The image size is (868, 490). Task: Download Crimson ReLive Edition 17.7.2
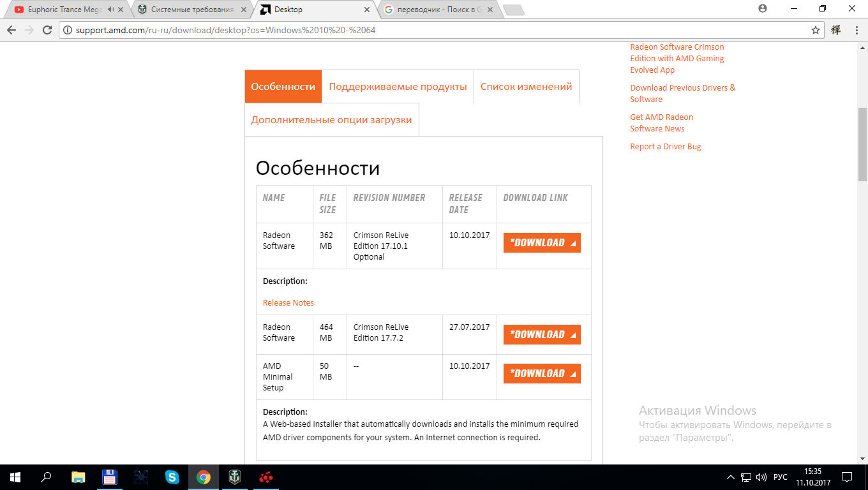click(542, 334)
